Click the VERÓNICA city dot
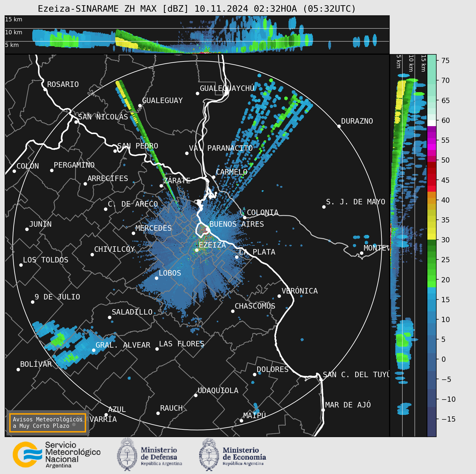Image resolution: width=476 pixels, height=474 pixels. click(x=279, y=296)
